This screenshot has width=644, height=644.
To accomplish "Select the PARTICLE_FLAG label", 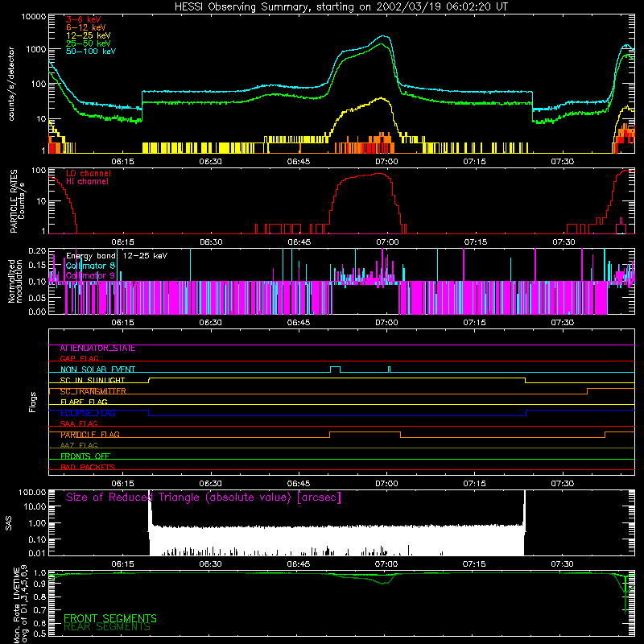I will (90, 435).
